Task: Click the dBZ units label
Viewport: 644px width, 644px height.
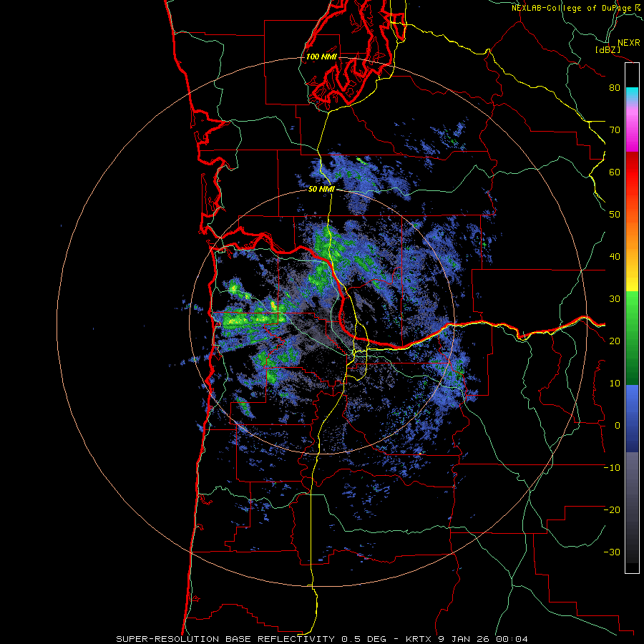Action: coord(608,50)
